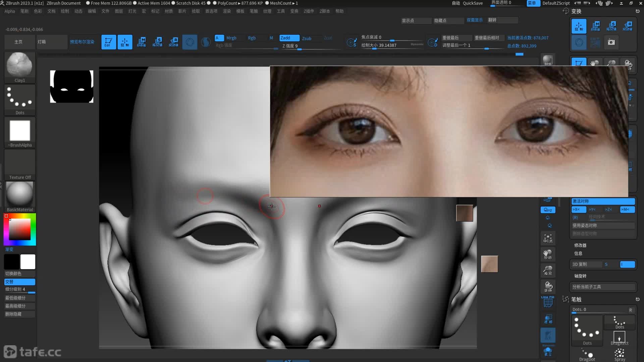
Task: Click the Draw icon in Transform panel
Action: pyautogui.click(x=579, y=26)
